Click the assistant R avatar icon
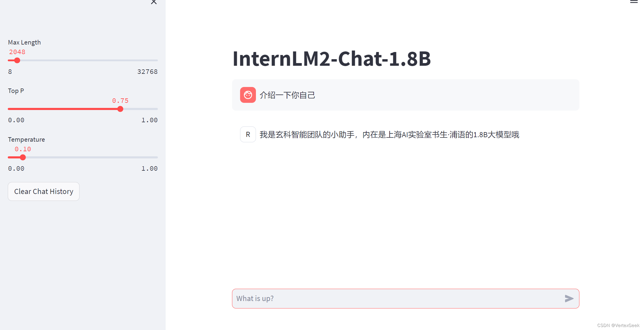This screenshot has width=644, height=330. [248, 135]
